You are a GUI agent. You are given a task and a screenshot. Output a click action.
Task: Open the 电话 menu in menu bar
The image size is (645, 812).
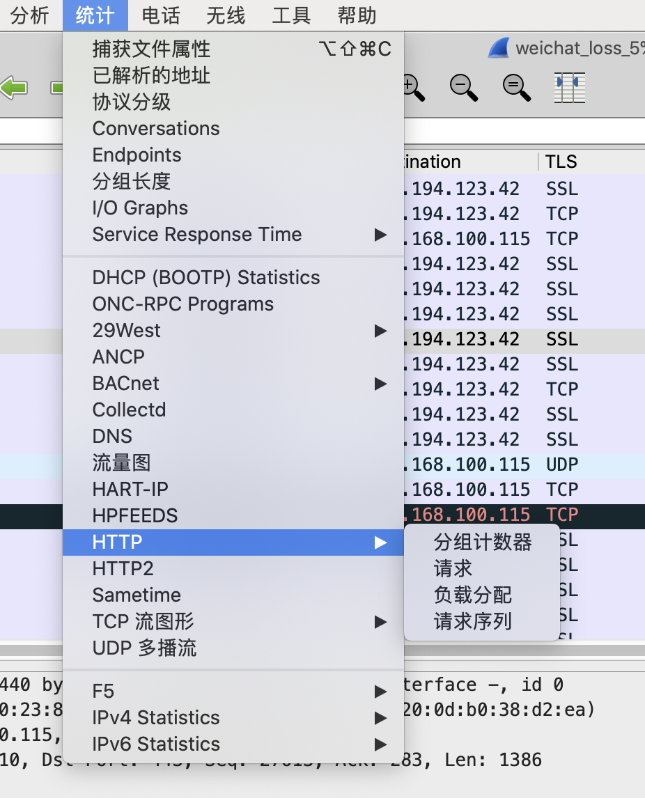(x=160, y=15)
